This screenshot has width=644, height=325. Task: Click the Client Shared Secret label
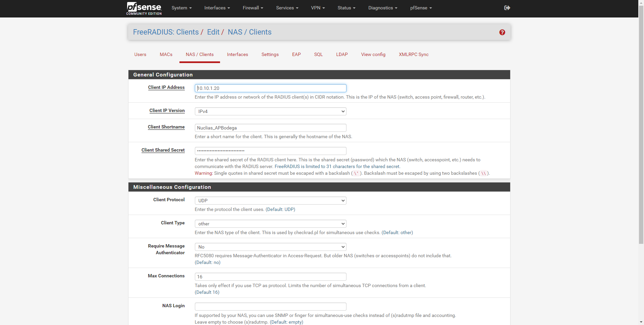(163, 150)
